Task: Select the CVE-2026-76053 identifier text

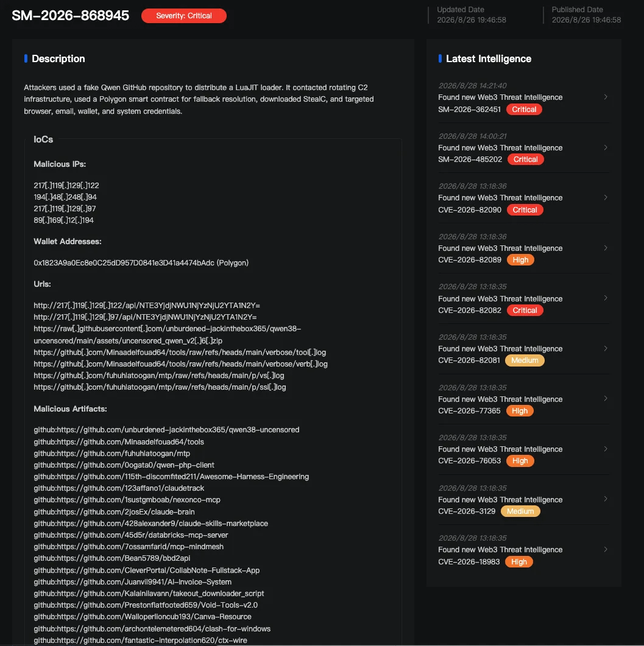Action: (469, 461)
